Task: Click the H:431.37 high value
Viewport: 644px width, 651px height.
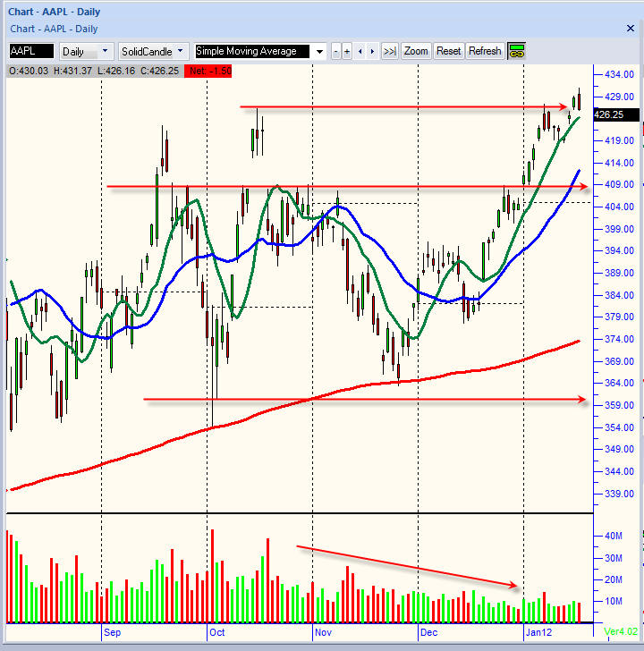Action: (x=72, y=71)
